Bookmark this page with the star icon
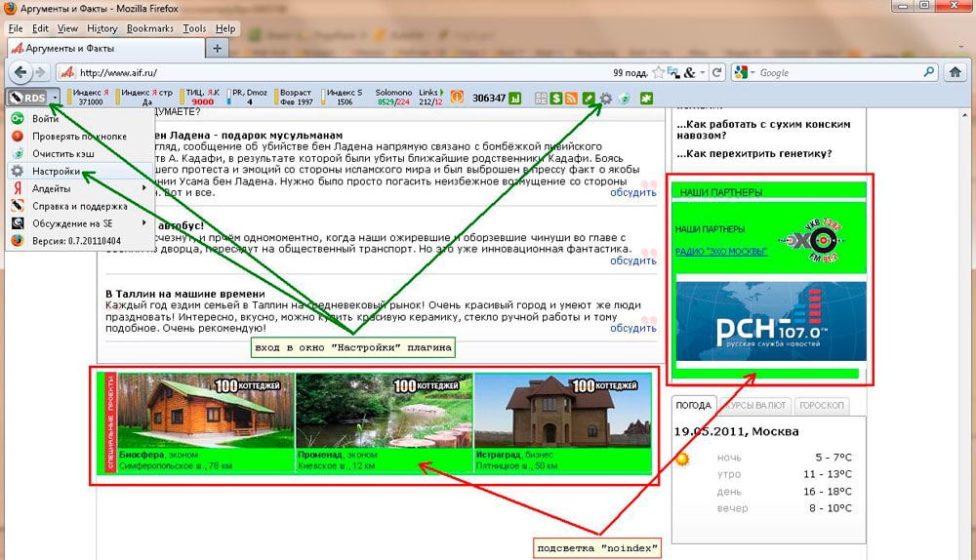This screenshot has width=976, height=560. 660,72
